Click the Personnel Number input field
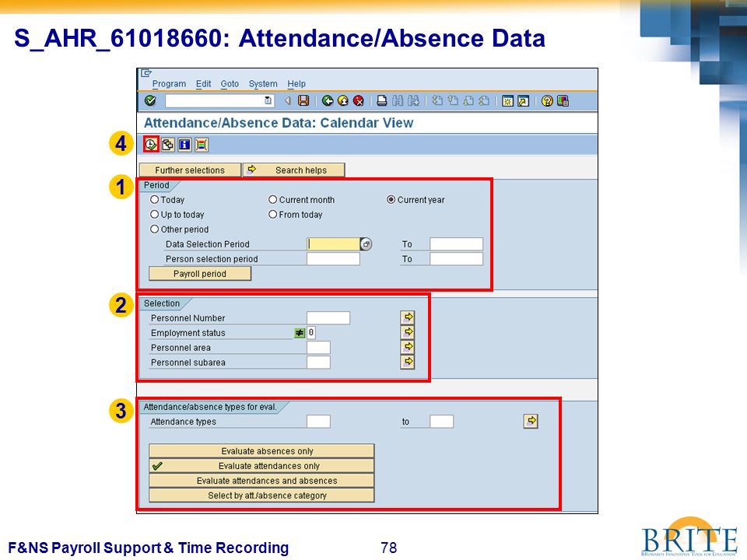Image resolution: width=747 pixels, height=560 pixels. [x=328, y=317]
